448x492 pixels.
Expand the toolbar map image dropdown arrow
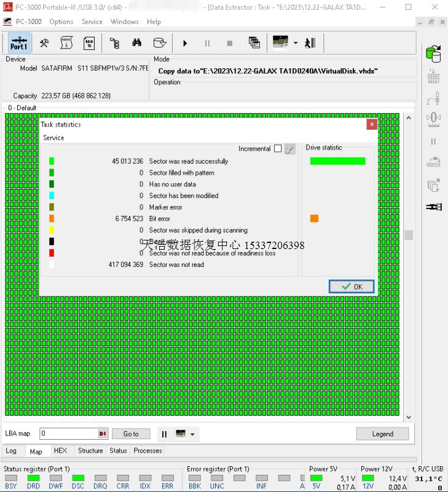click(296, 43)
